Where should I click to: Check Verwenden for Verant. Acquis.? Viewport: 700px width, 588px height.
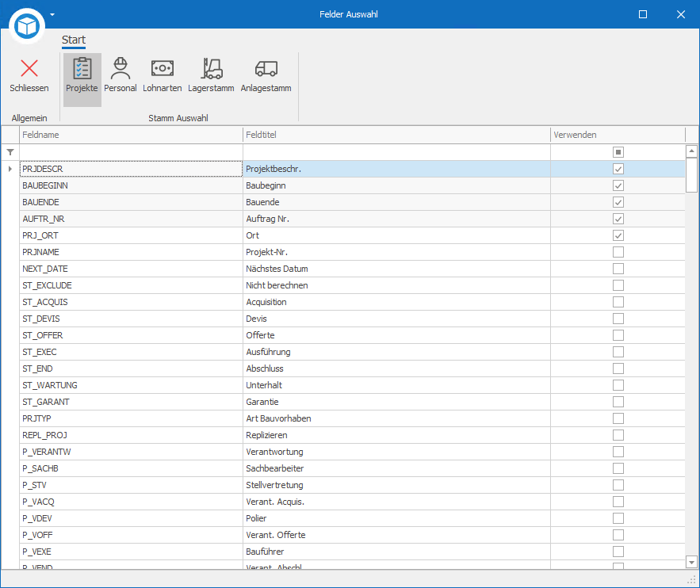[x=618, y=502]
